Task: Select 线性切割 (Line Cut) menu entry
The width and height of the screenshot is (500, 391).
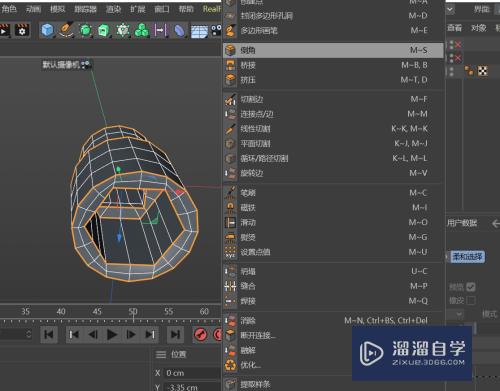Action: click(x=333, y=129)
